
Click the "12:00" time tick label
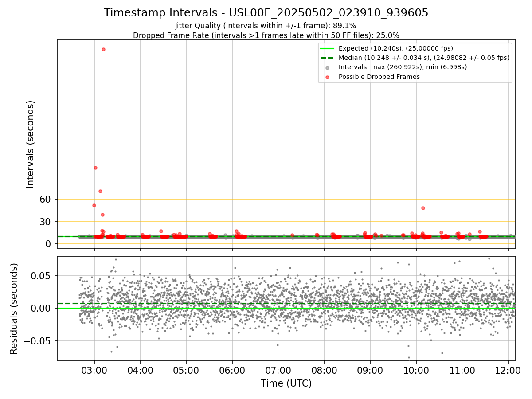(x=508, y=370)
